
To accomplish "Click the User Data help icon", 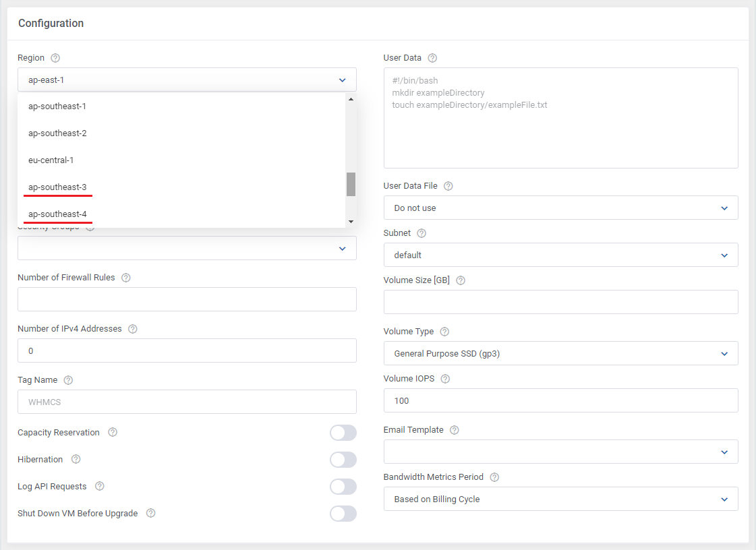I will pos(432,58).
